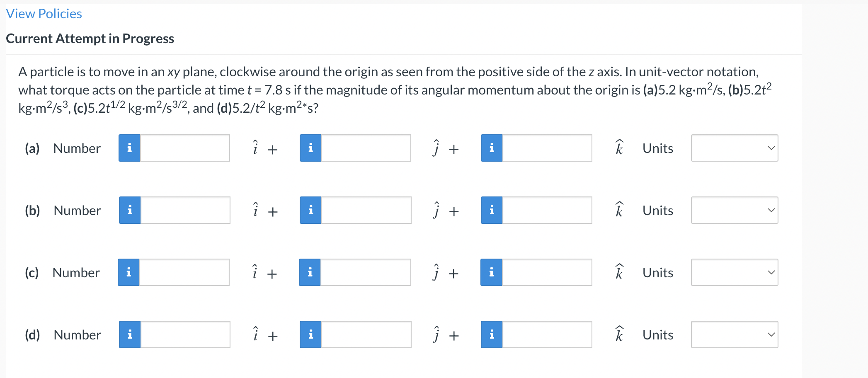The height and width of the screenshot is (378, 868).
Task: Click the info icon for part (b) k-component
Action: 492,210
